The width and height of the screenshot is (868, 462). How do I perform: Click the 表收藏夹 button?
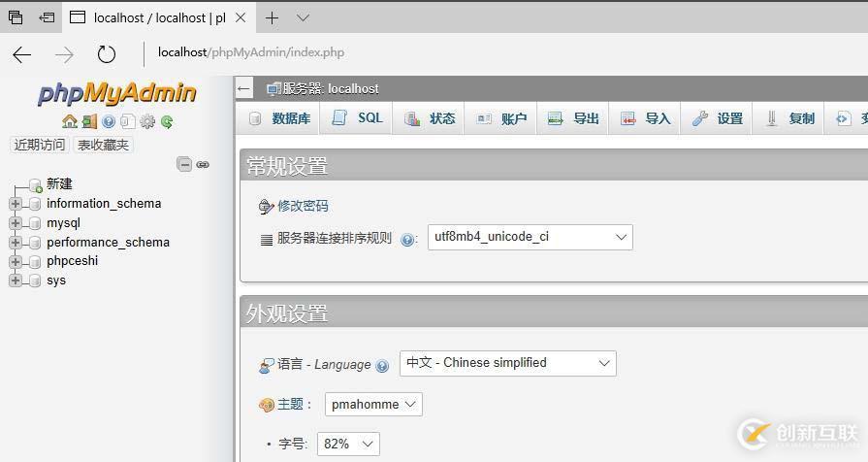[103, 145]
